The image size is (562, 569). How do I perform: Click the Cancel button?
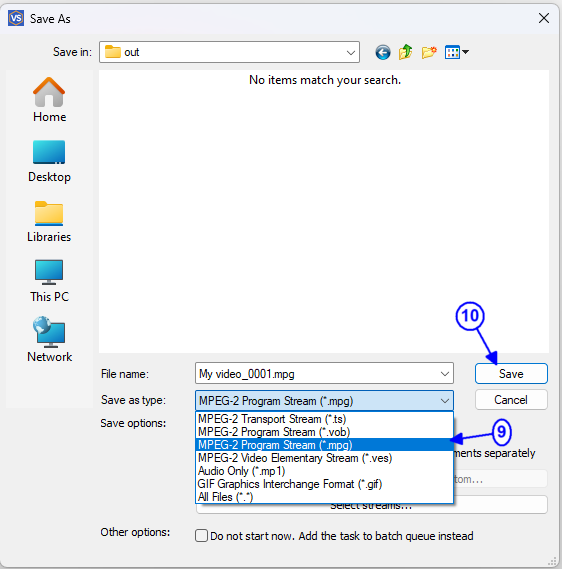pyautogui.click(x=511, y=400)
